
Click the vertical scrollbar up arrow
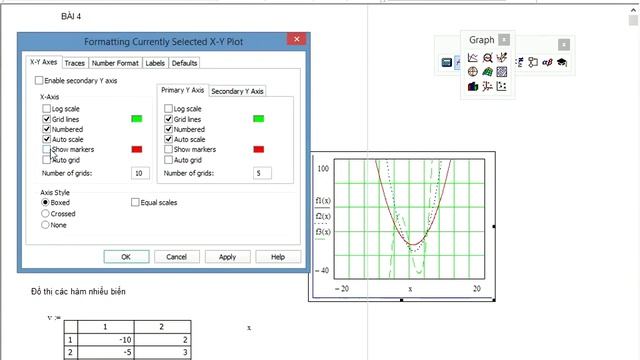pyautogui.click(x=633, y=10)
